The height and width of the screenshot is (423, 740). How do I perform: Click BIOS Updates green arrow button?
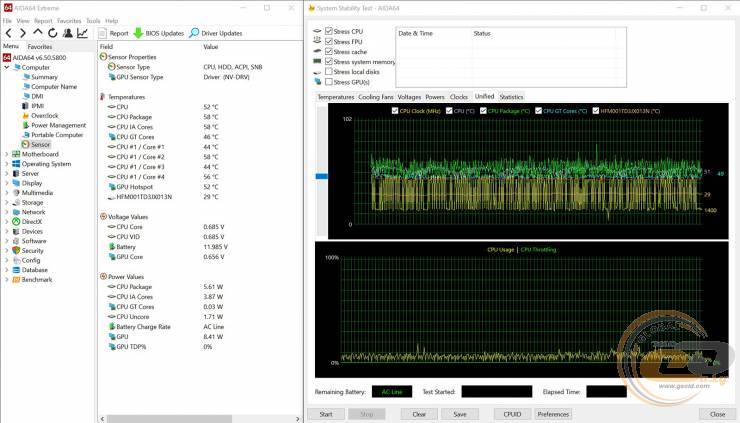[158, 33]
